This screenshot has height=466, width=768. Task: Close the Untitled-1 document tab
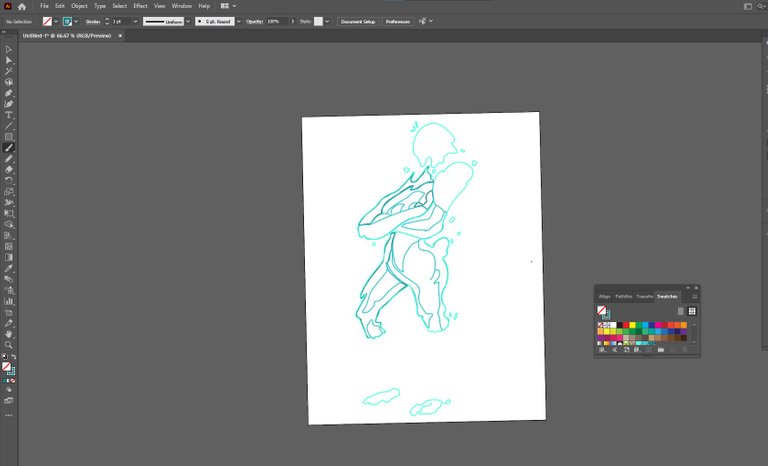(120, 36)
